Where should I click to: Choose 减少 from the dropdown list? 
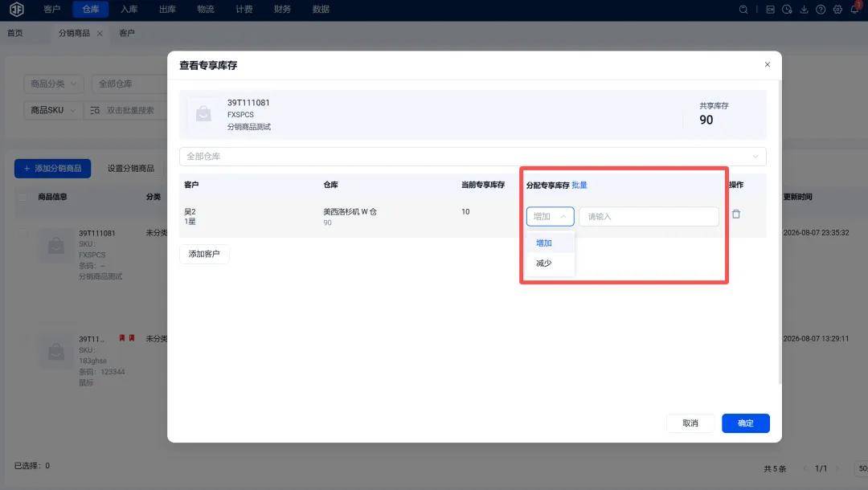(x=551, y=263)
